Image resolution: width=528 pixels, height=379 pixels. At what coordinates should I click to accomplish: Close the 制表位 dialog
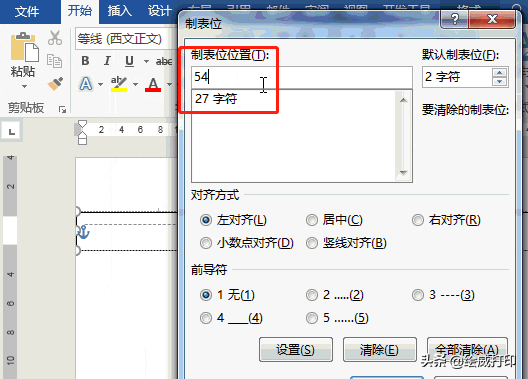click(x=492, y=20)
